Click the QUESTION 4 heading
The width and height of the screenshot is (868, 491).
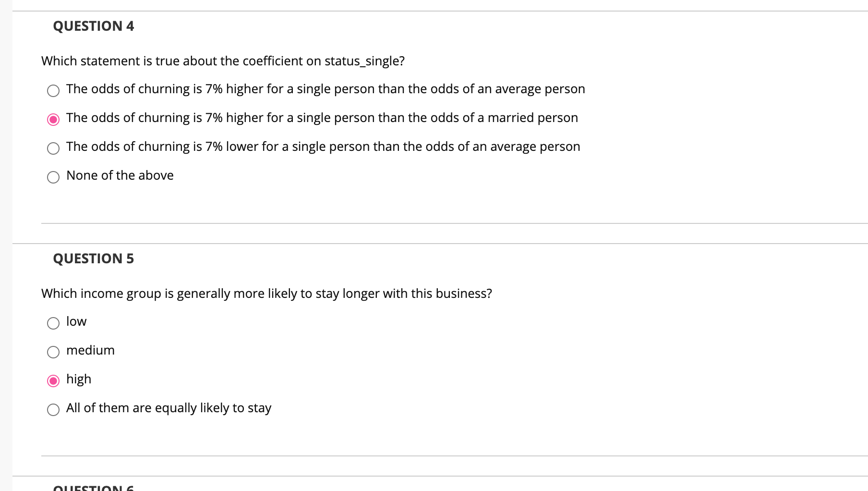click(x=94, y=26)
